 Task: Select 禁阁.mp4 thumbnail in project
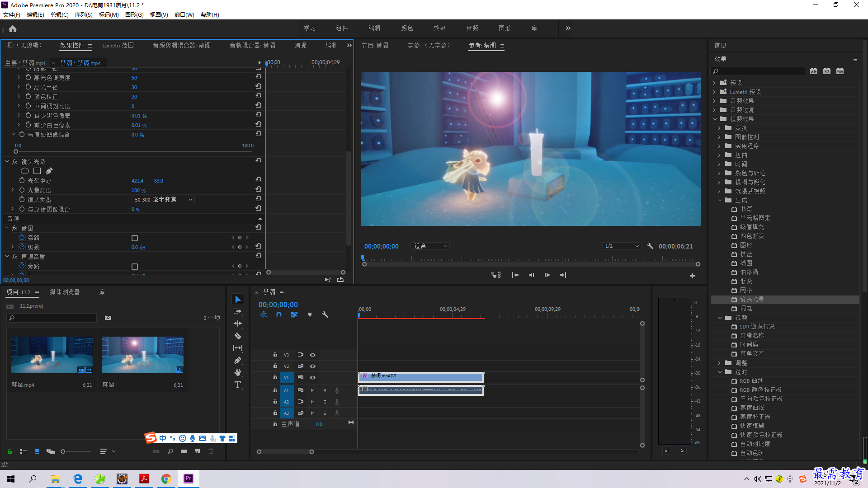coord(52,355)
